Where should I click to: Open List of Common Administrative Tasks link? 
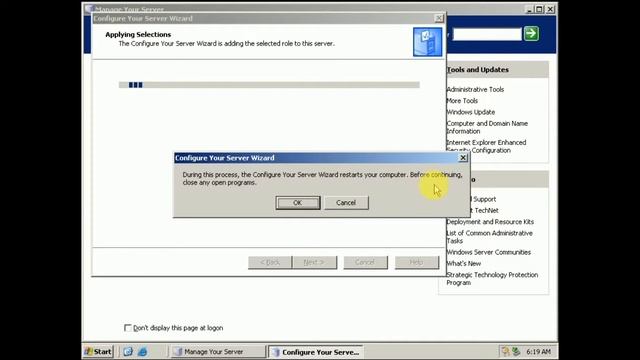pos(489,237)
